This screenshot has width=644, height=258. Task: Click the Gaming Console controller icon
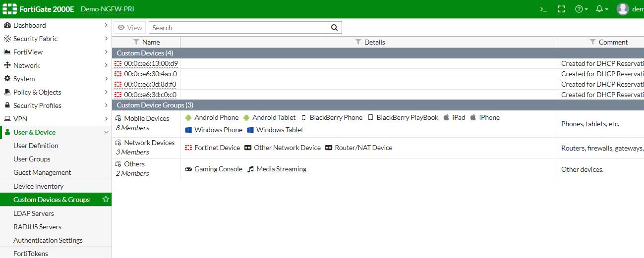coord(188,169)
